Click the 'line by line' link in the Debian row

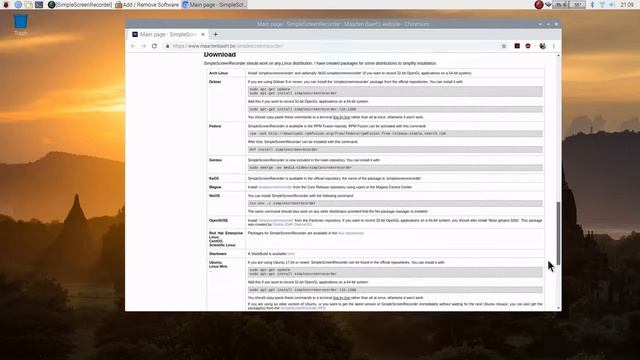point(342,117)
